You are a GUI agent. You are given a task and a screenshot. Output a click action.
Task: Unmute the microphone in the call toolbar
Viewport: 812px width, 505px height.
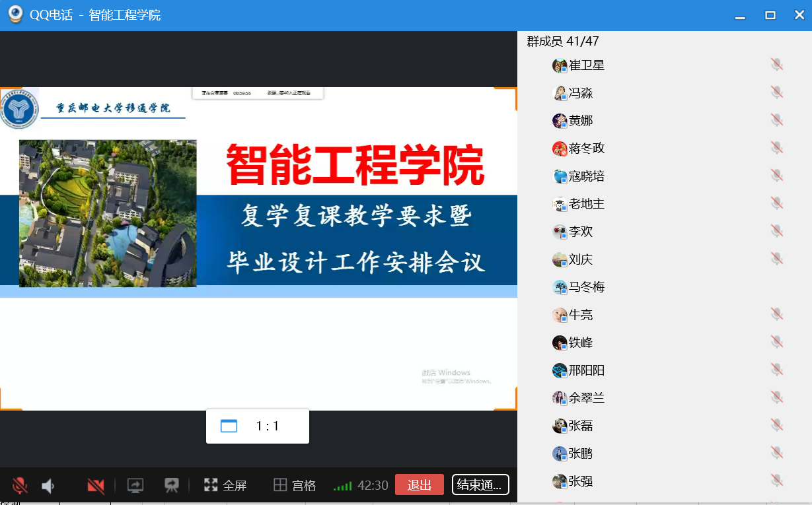tap(20, 486)
